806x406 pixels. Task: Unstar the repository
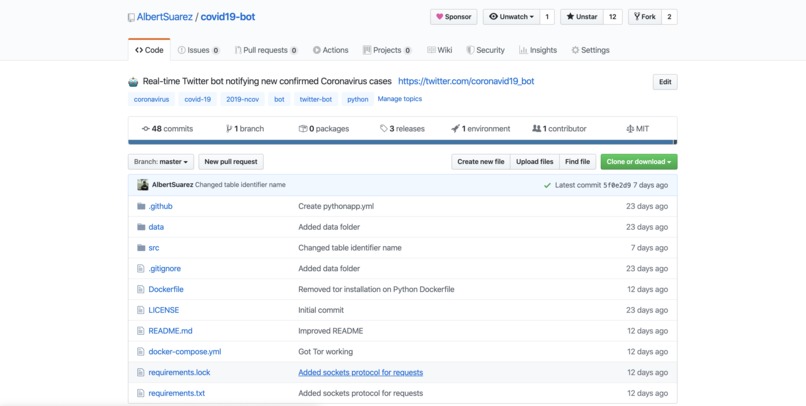pos(582,16)
